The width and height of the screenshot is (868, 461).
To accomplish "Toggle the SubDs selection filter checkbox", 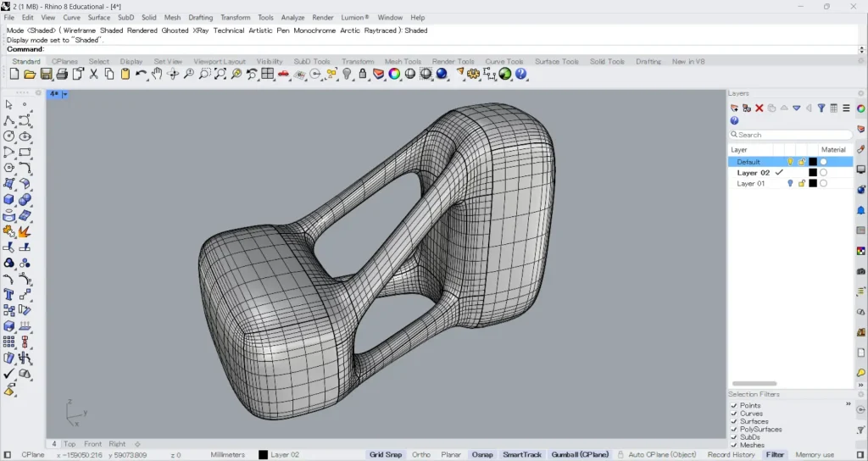I will coord(734,437).
